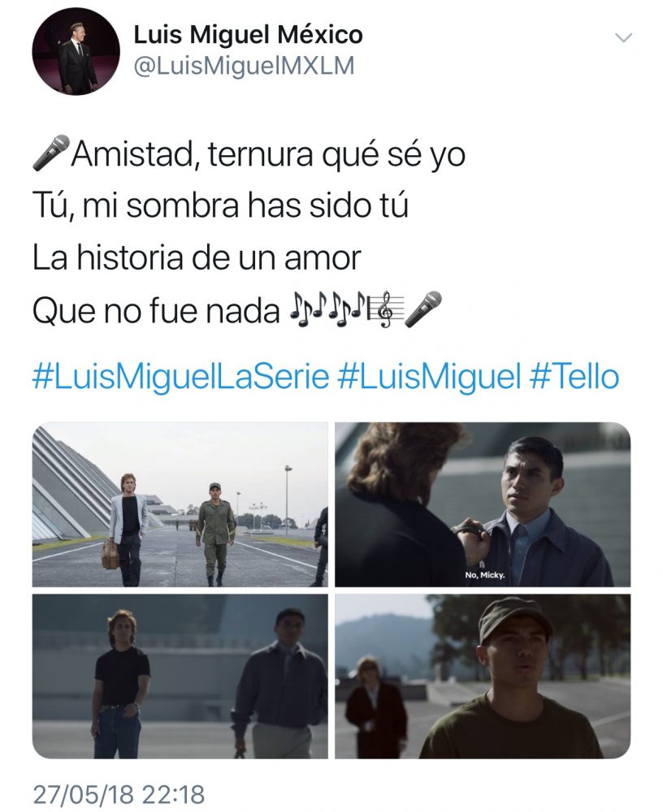This screenshot has width=663, height=812.
Task: Open the #LuisMiguelLaSerie hashtag
Action: pyautogui.click(x=181, y=377)
